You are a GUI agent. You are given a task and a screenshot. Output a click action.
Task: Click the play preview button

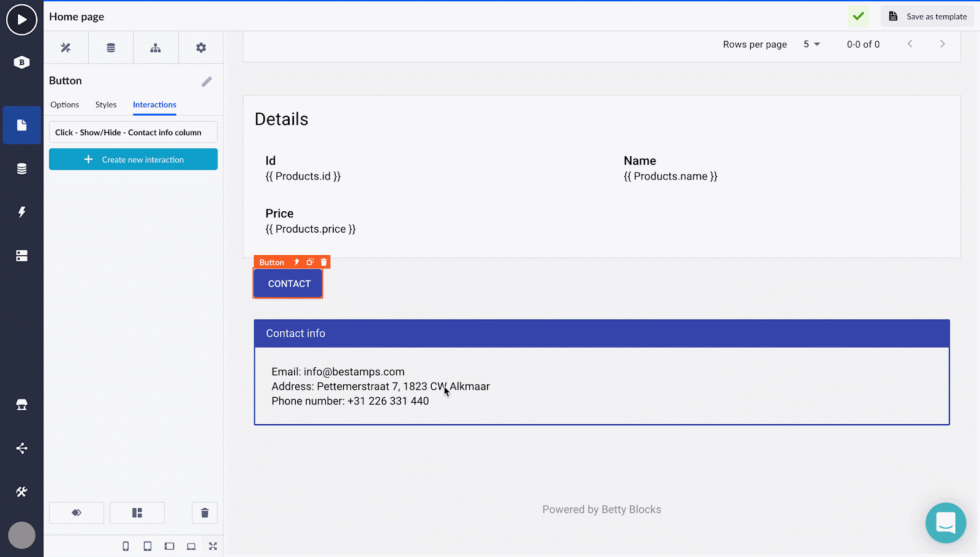click(21, 20)
